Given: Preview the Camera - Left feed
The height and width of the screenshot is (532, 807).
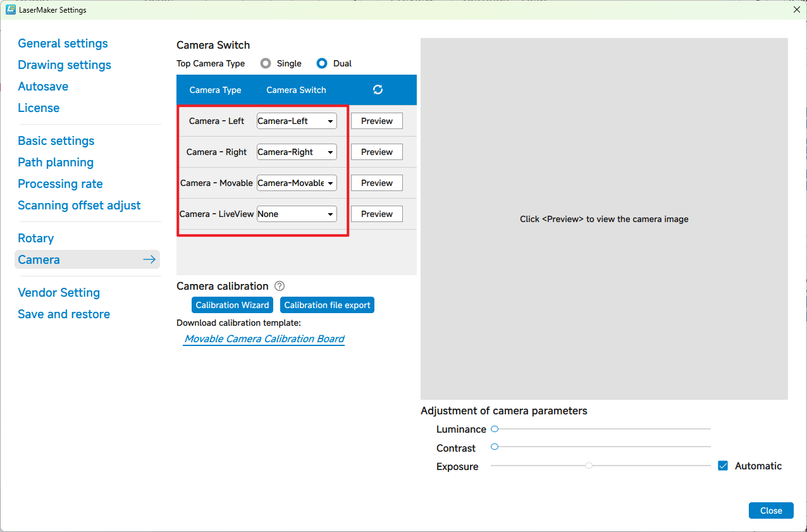Looking at the screenshot, I should [377, 121].
